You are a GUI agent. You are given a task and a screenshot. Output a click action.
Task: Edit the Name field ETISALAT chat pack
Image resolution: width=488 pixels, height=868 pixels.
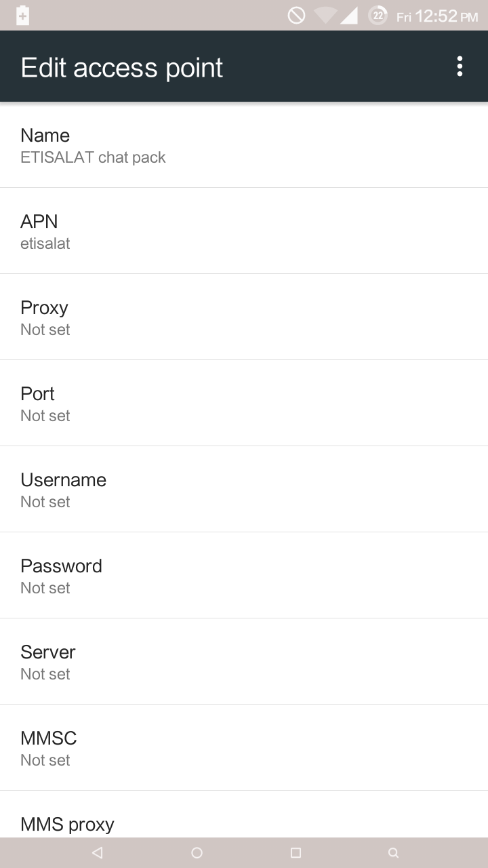click(x=244, y=145)
